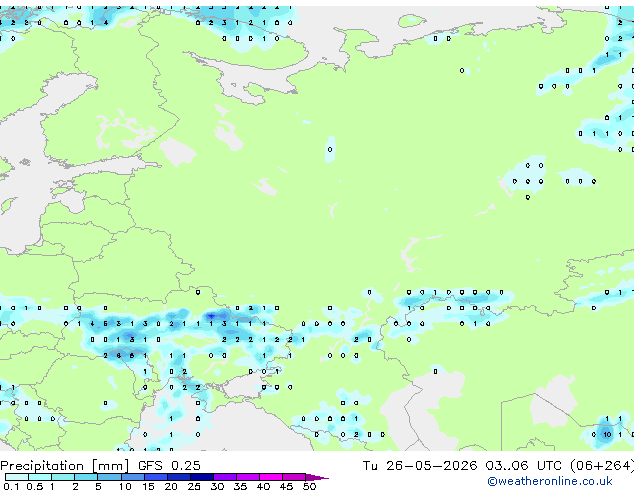Viewport: 634px width, 490px height.
Task: Click the '10' precipitation value on the map
Action: click(x=607, y=435)
